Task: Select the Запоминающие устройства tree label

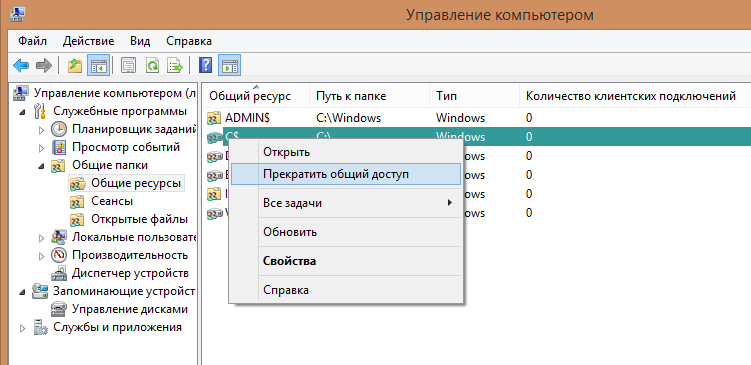Action: [x=124, y=291]
